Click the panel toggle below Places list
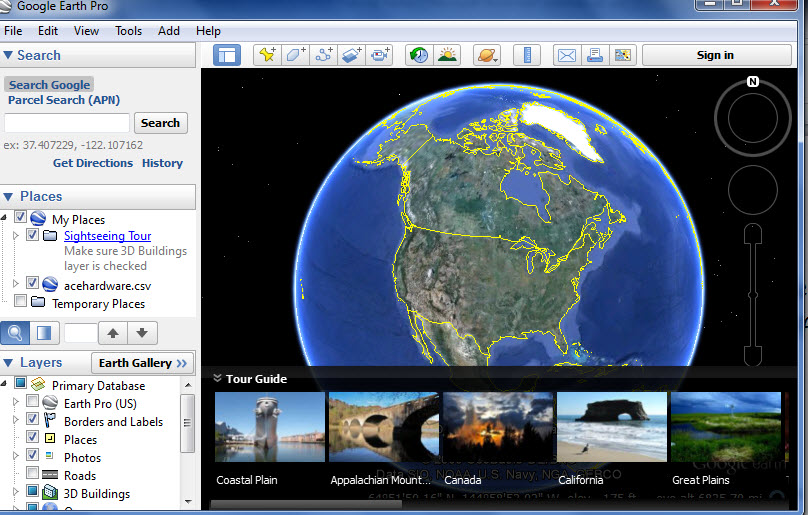The width and height of the screenshot is (808, 515). point(44,333)
